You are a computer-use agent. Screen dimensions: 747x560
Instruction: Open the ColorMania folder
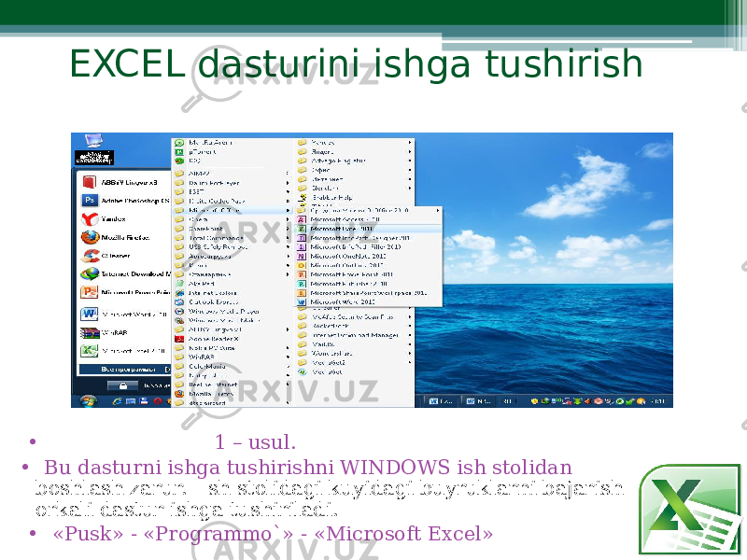pyautogui.click(x=232, y=366)
